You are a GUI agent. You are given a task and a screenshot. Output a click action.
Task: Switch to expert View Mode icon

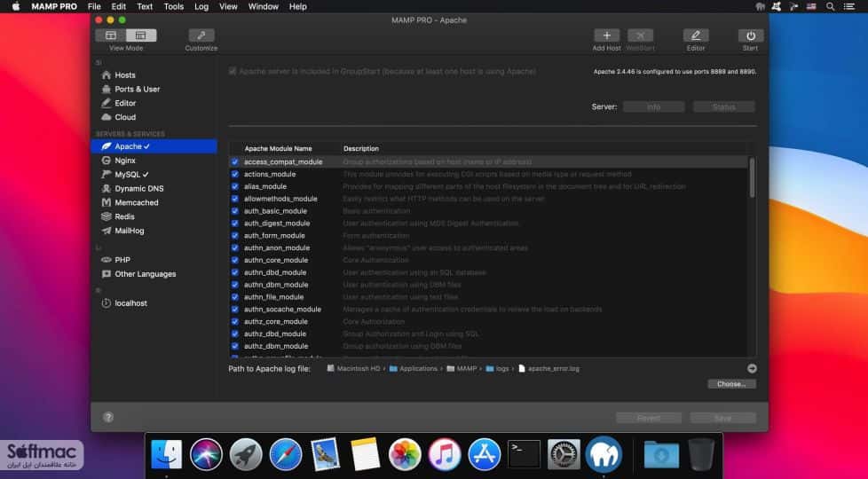[141, 35]
